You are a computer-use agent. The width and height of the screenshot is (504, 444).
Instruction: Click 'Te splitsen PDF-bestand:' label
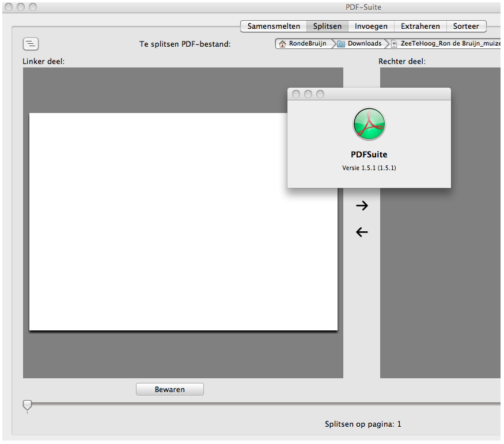pos(185,44)
